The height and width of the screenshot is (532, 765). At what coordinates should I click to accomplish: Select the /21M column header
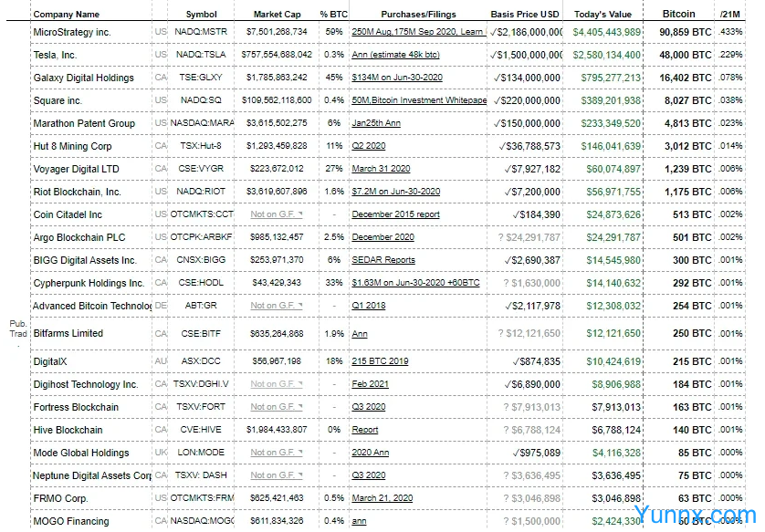coord(730,15)
